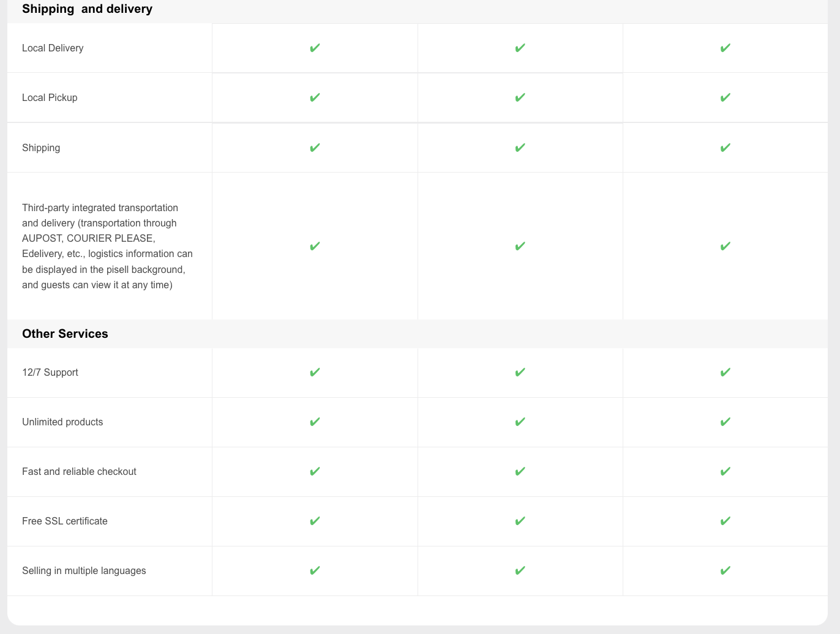
Task: Click the first-column checkmark for Shipping
Action: [x=315, y=147]
